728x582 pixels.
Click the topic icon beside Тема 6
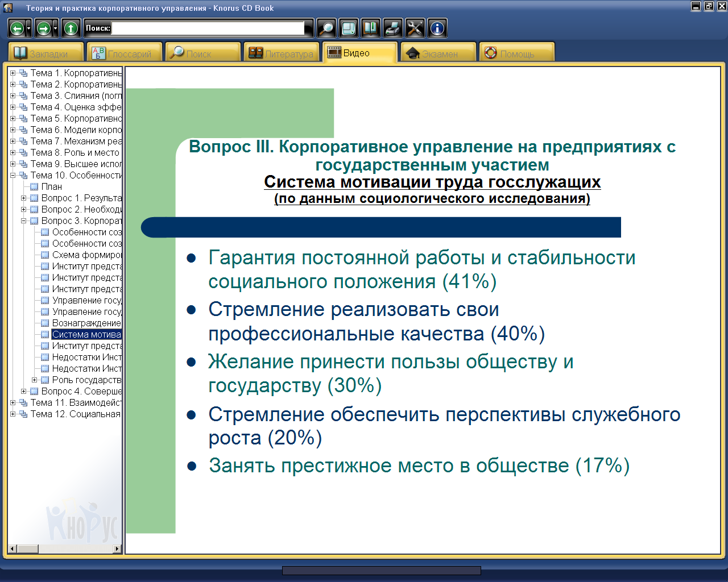click(x=23, y=130)
